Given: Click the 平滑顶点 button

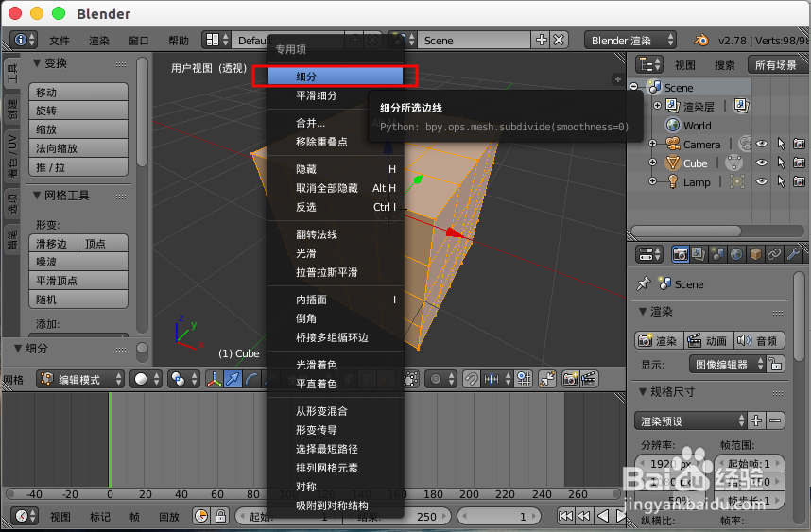Looking at the screenshot, I should coord(78,281).
